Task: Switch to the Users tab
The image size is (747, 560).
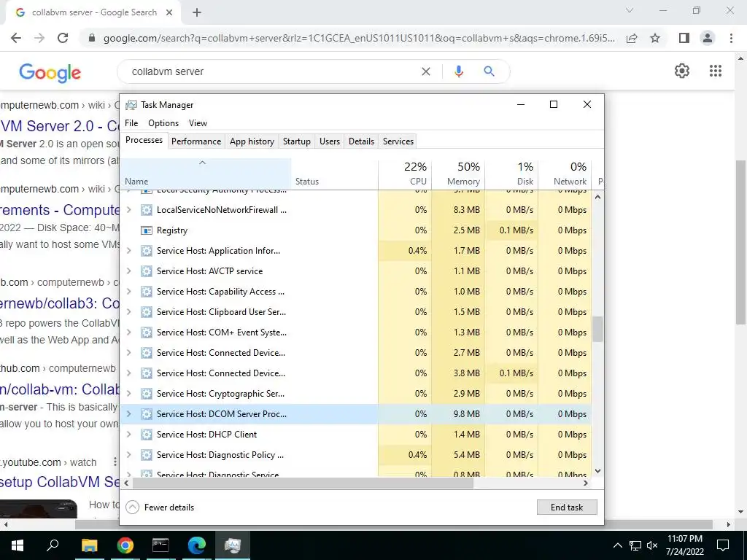Action: [330, 141]
